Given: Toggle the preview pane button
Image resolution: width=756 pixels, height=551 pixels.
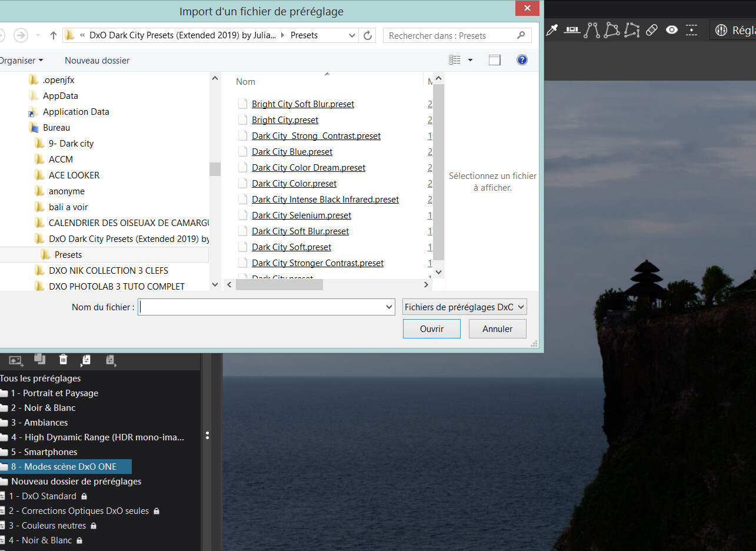Looking at the screenshot, I should 494,60.
